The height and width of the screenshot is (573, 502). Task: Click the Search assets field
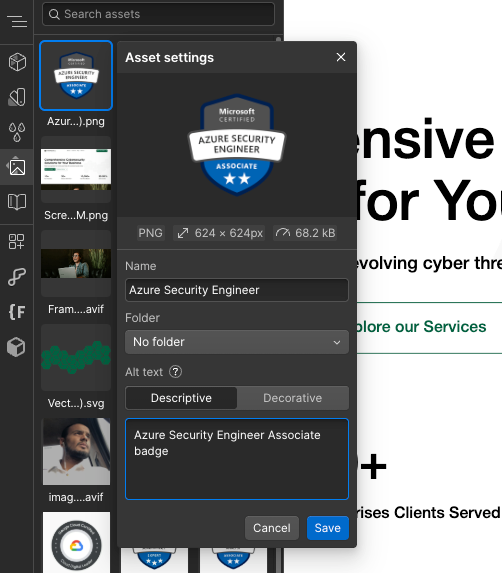coord(158,14)
